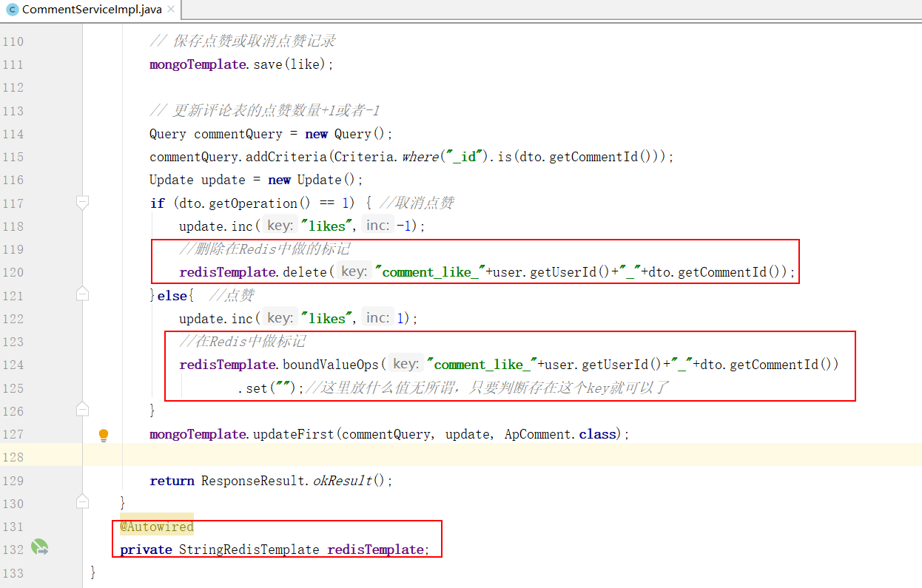Click line number 129 in the gutter
This screenshot has width=922, height=588.
[13, 480]
